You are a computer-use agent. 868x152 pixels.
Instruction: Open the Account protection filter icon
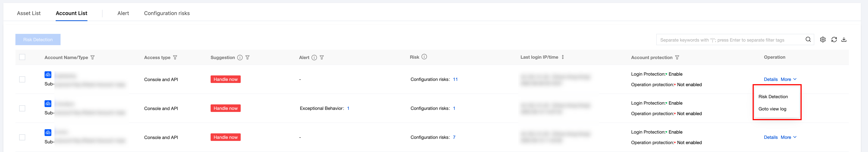(x=677, y=57)
